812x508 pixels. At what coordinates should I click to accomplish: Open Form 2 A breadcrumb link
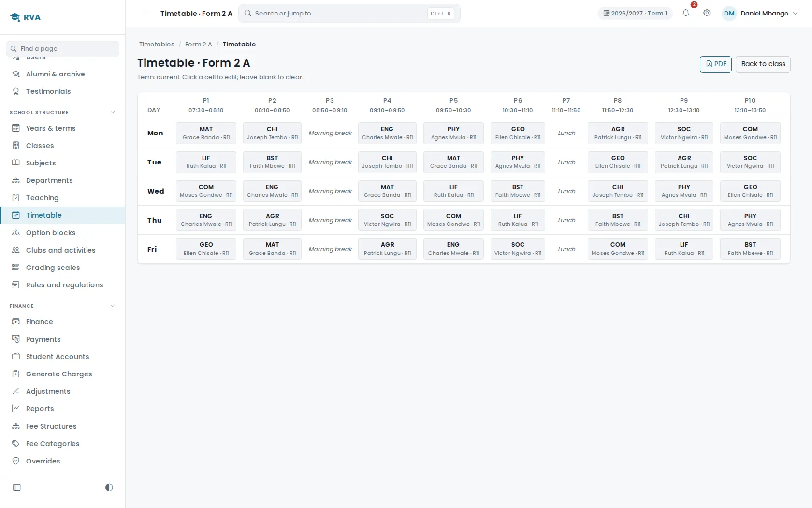(x=199, y=44)
